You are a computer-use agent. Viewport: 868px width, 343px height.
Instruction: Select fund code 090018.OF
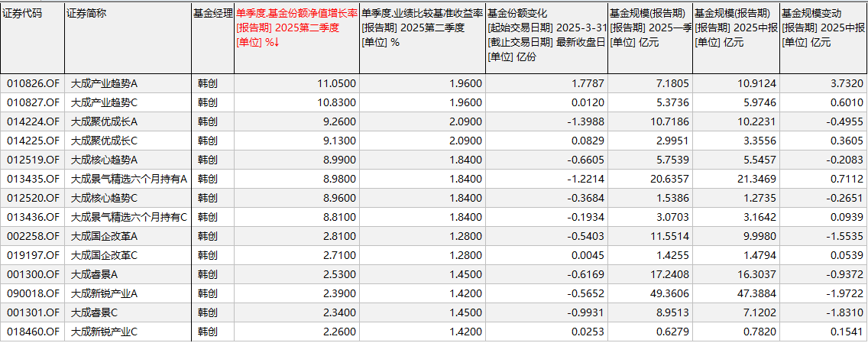coord(33,293)
